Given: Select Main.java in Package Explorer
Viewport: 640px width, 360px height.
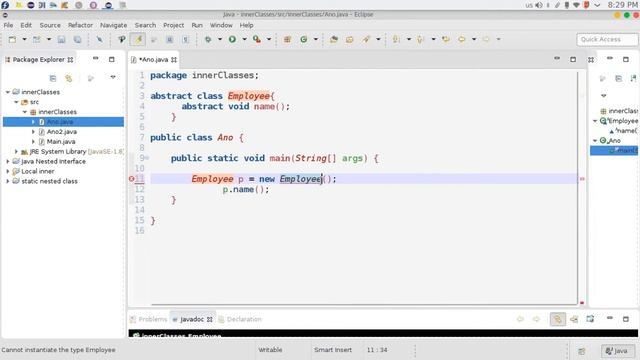Looking at the screenshot, I should [61, 141].
